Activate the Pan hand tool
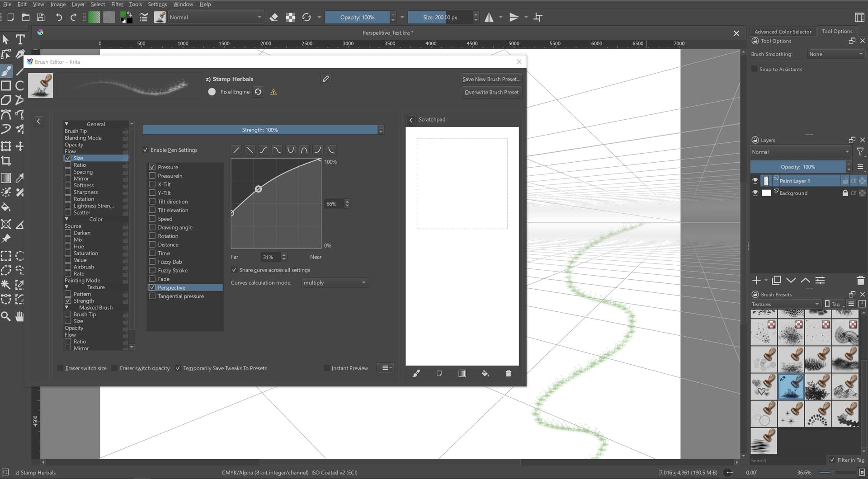The height and width of the screenshot is (479, 868). (x=20, y=316)
